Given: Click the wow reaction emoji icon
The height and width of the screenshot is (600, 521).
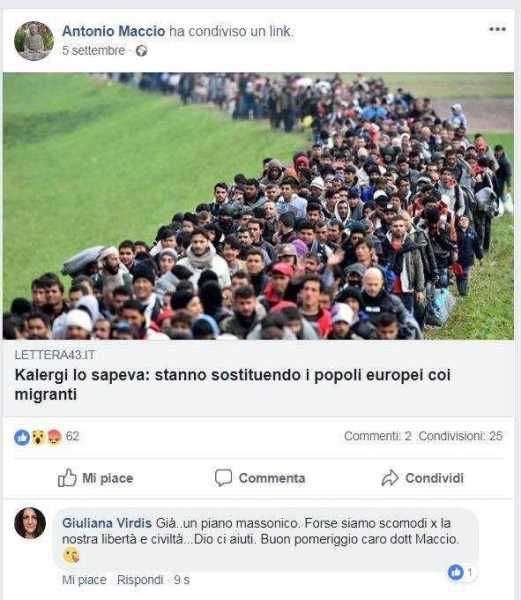Looking at the screenshot, I should pos(38,437).
